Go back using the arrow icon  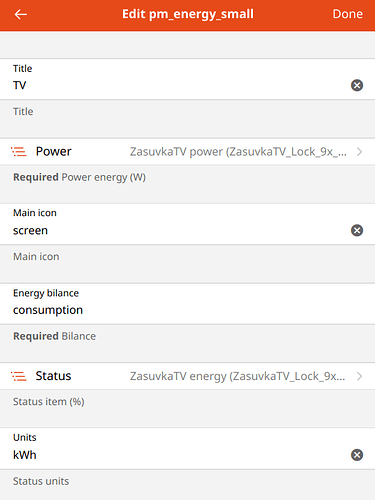pyautogui.click(x=21, y=14)
